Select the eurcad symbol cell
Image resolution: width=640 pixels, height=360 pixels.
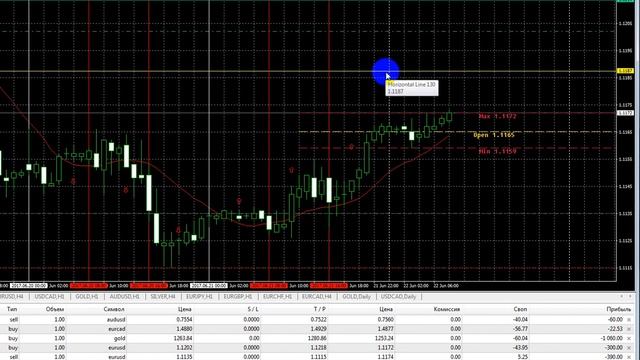117,329
